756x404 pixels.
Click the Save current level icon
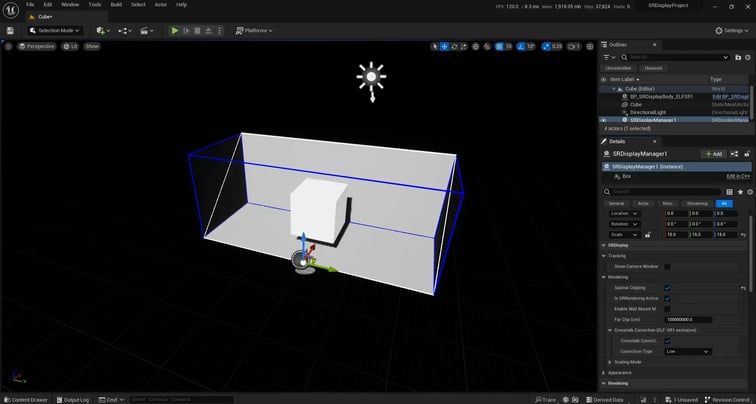click(10, 31)
